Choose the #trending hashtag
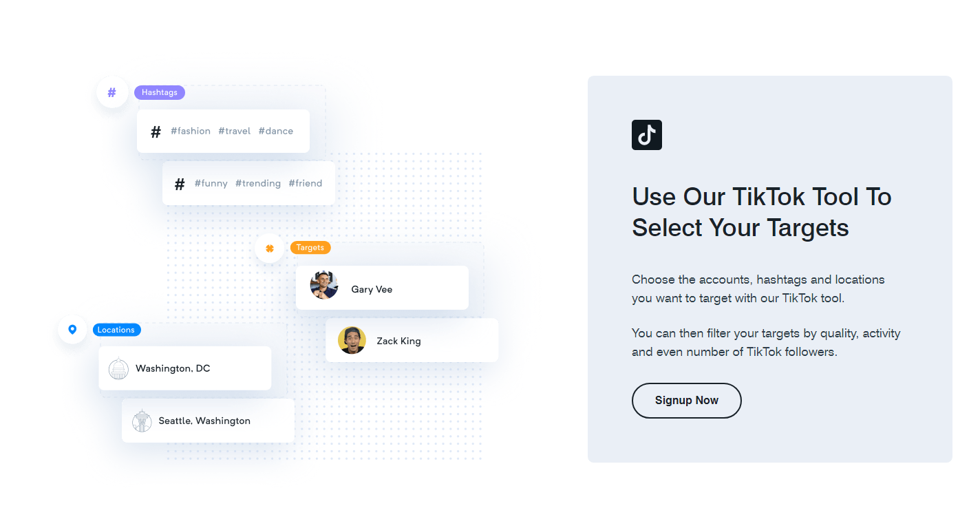This screenshot has width=980, height=506. pos(258,183)
